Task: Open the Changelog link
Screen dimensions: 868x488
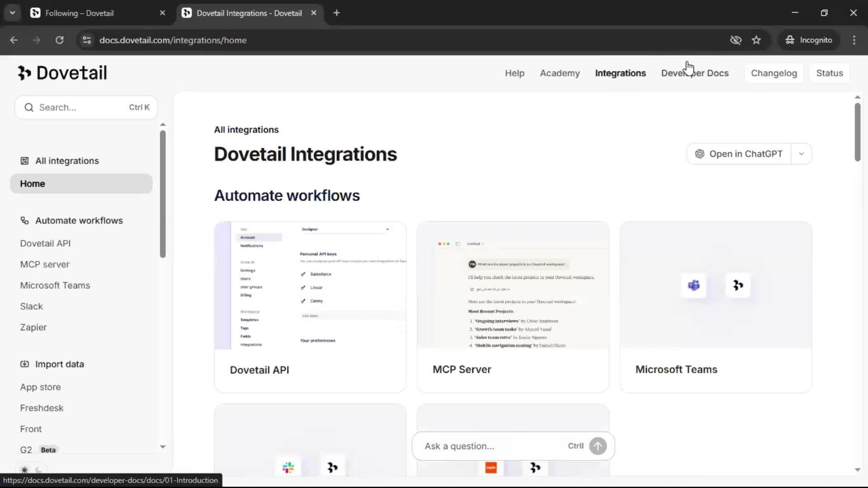Action: point(774,73)
